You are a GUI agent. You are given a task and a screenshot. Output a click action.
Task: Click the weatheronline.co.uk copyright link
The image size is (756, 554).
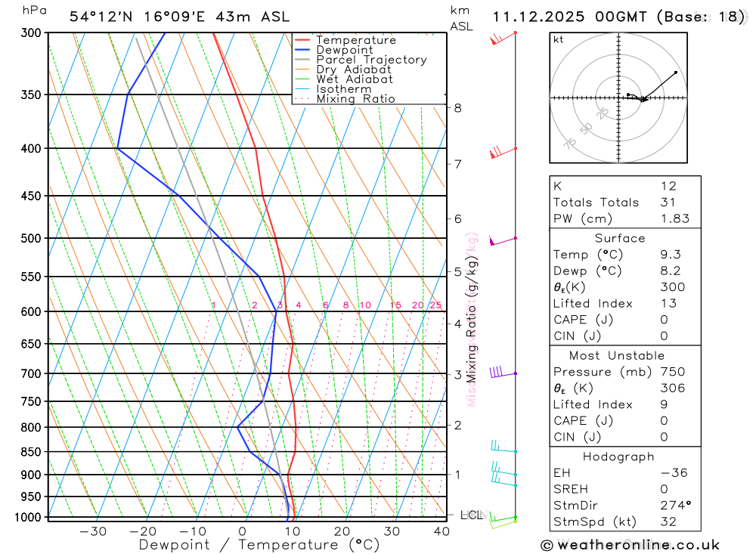coord(631,545)
